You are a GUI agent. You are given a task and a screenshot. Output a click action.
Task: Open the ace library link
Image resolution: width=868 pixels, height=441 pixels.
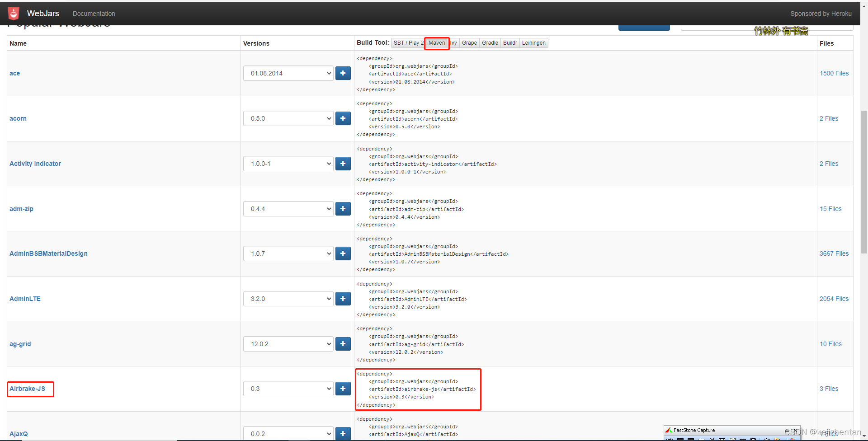click(x=15, y=73)
